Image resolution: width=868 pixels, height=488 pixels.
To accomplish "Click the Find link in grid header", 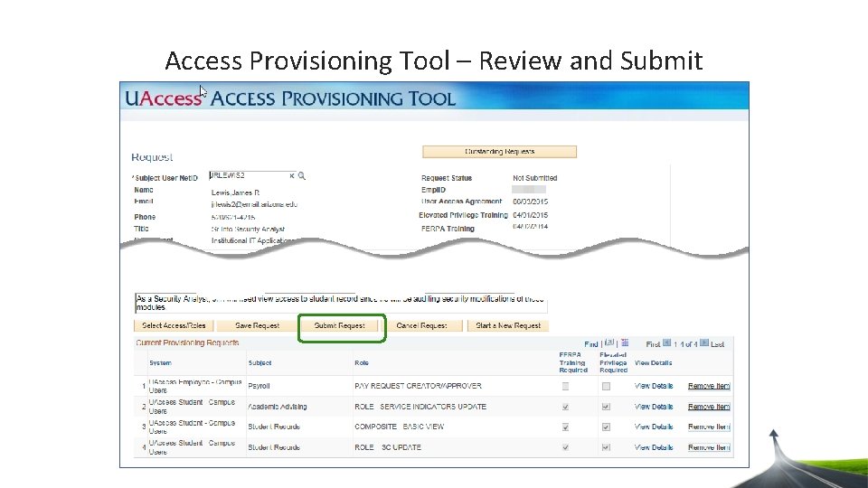I will pos(590,344).
